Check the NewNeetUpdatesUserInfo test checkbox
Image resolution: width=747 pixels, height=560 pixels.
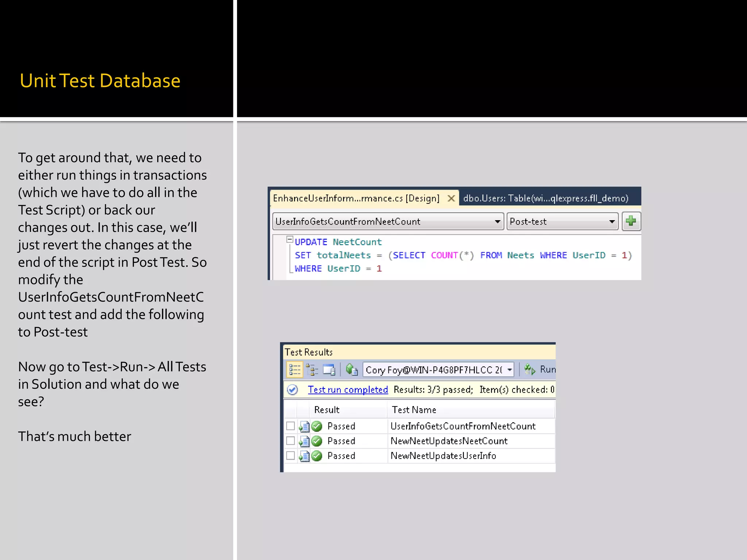290,456
